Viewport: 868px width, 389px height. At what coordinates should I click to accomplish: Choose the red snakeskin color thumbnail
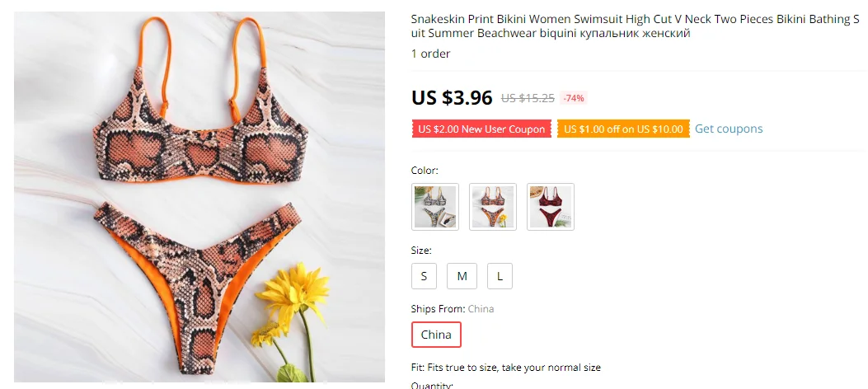[551, 206]
